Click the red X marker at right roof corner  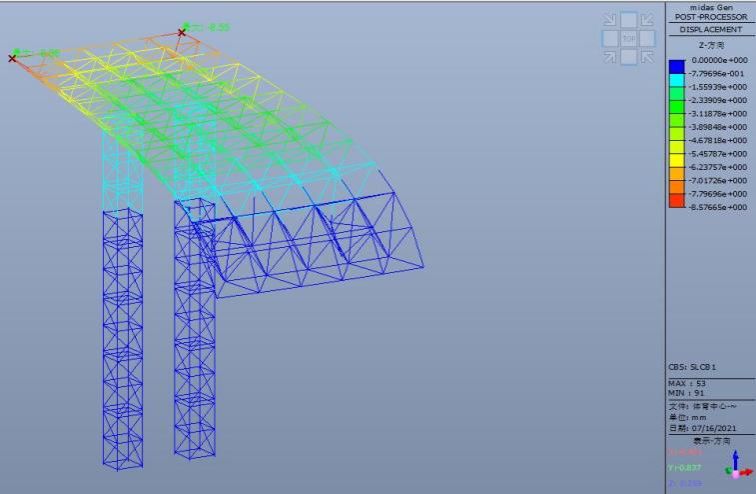click(x=182, y=33)
